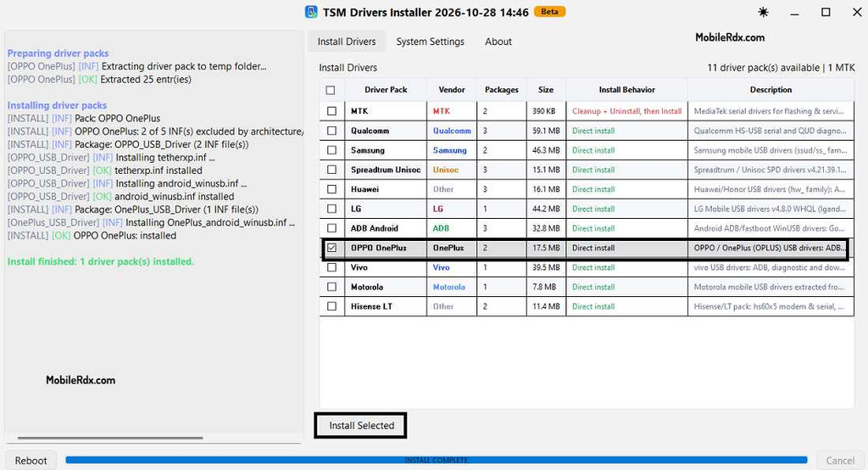Viewport: 868px width, 470px height.
Task: Select the Hisense LT pack name
Action: click(371, 306)
